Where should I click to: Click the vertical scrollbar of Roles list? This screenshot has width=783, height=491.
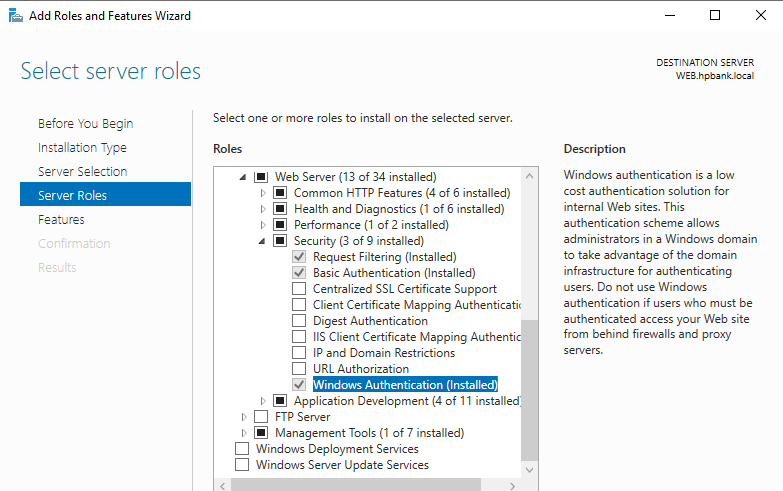click(x=530, y=390)
